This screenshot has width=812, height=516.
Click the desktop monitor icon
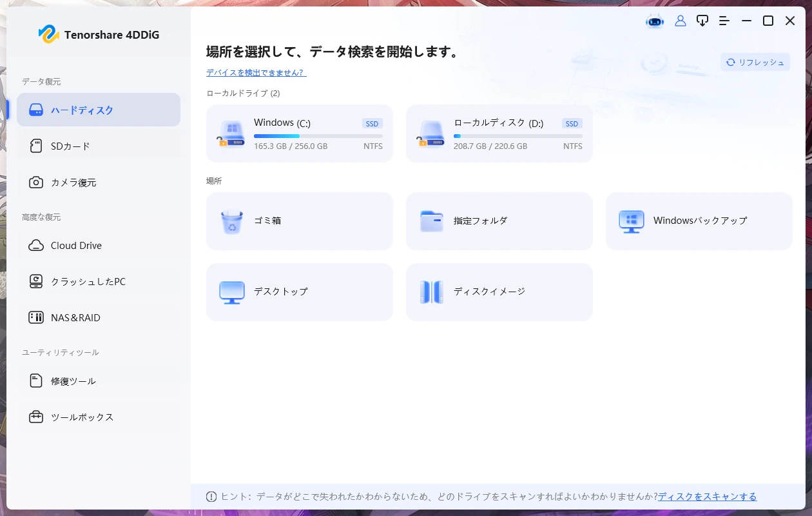point(231,292)
